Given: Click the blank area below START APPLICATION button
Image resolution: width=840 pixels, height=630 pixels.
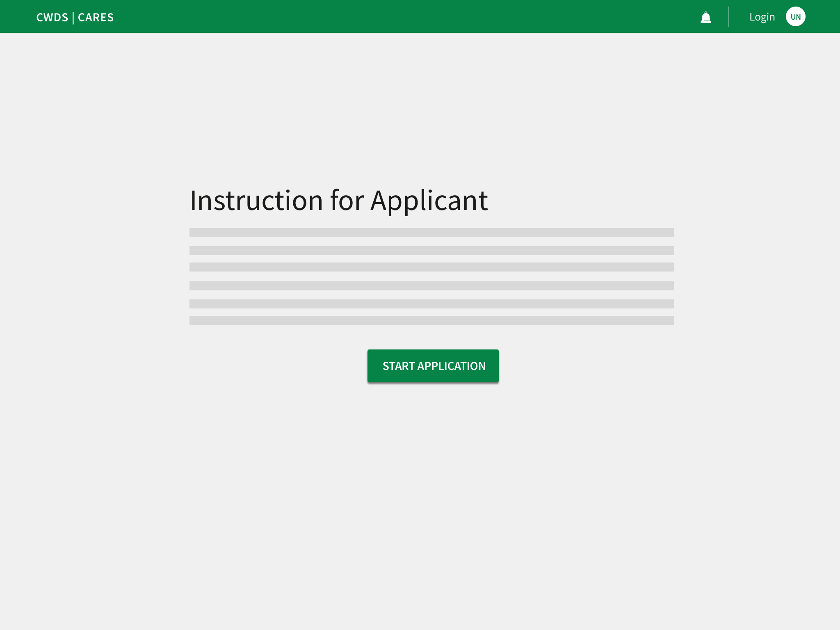Looking at the screenshot, I should (433, 492).
